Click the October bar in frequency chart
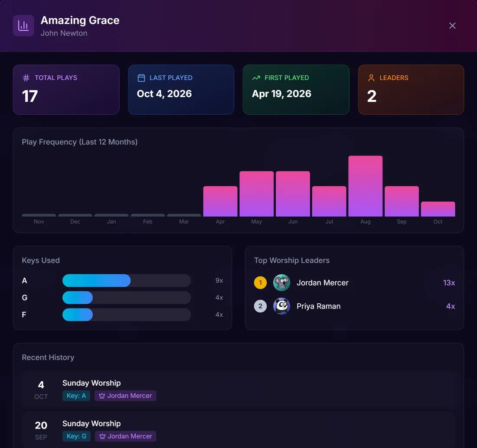 (x=438, y=209)
